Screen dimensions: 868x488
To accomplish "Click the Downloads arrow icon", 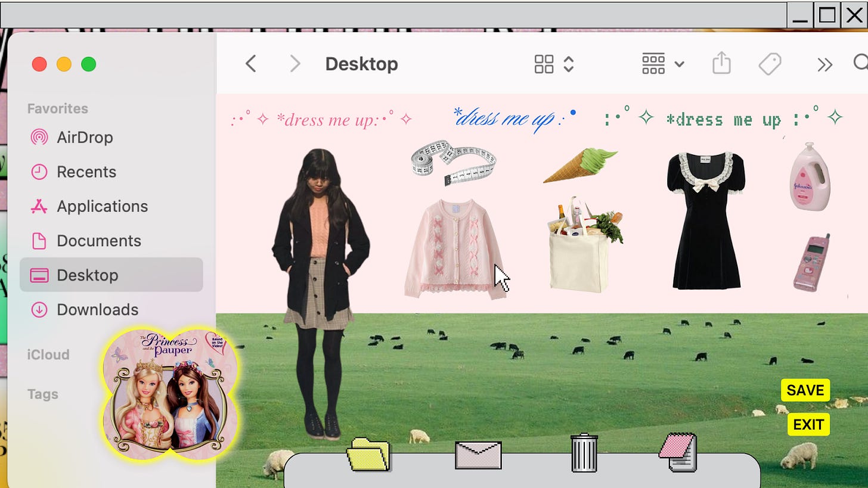I will point(39,310).
